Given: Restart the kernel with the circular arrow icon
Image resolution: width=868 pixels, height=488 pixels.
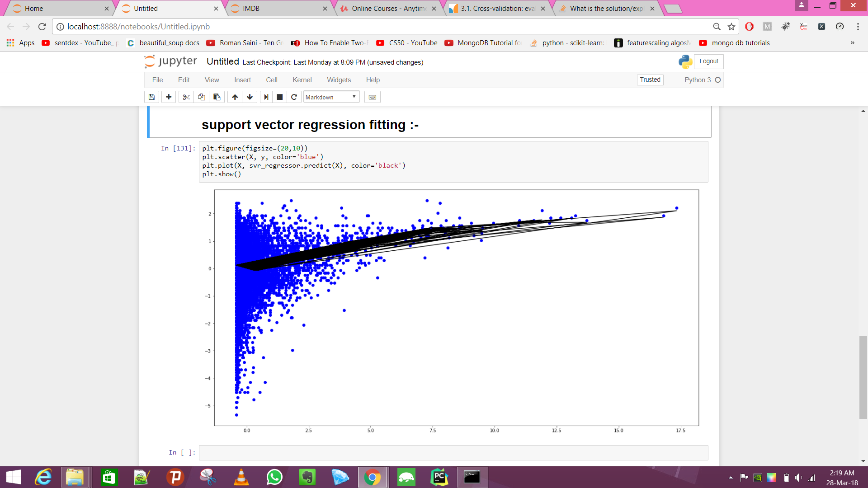Looking at the screenshot, I should [294, 97].
